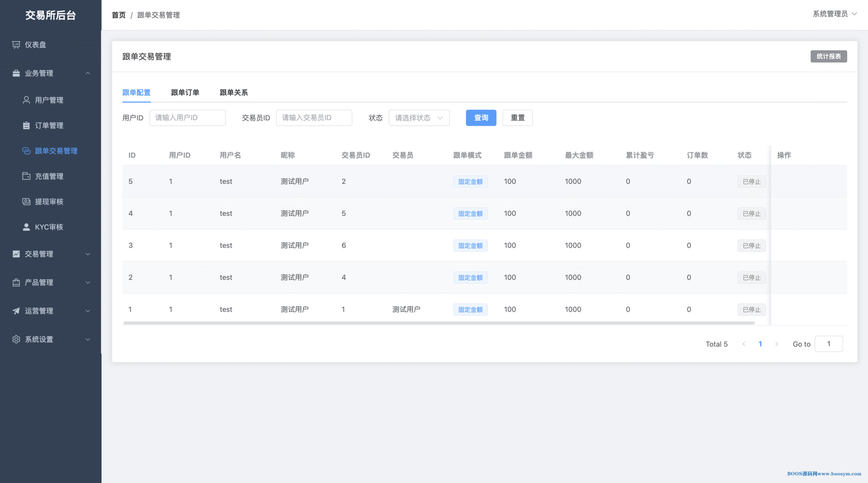Click the 系统设置 gear icon
The image size is (868, 483).
(16, 339)
